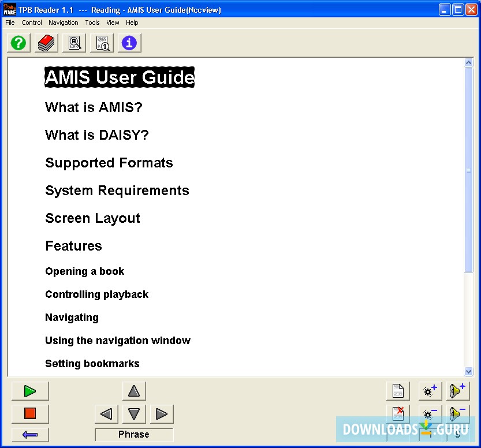Image resolution: width=481 pixels, height=448 pixels.
Task: Open the View menu
Action: pos(113,23)
